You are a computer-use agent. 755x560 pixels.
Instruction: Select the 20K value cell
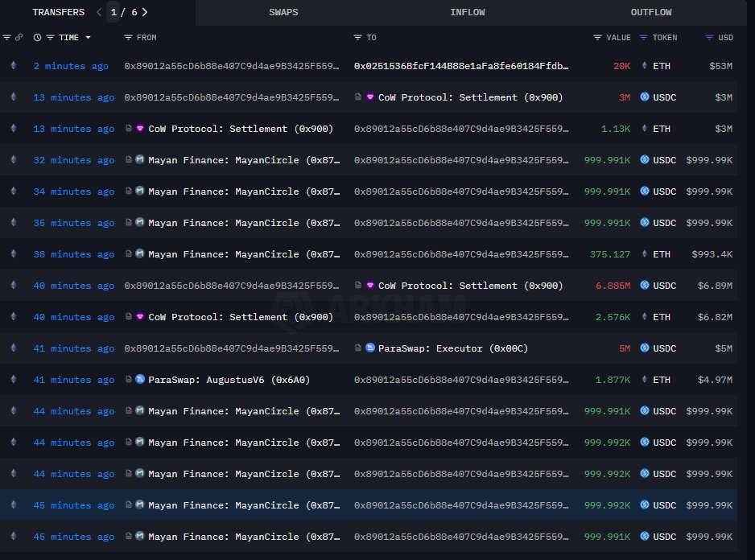click(x=621, y=67)
